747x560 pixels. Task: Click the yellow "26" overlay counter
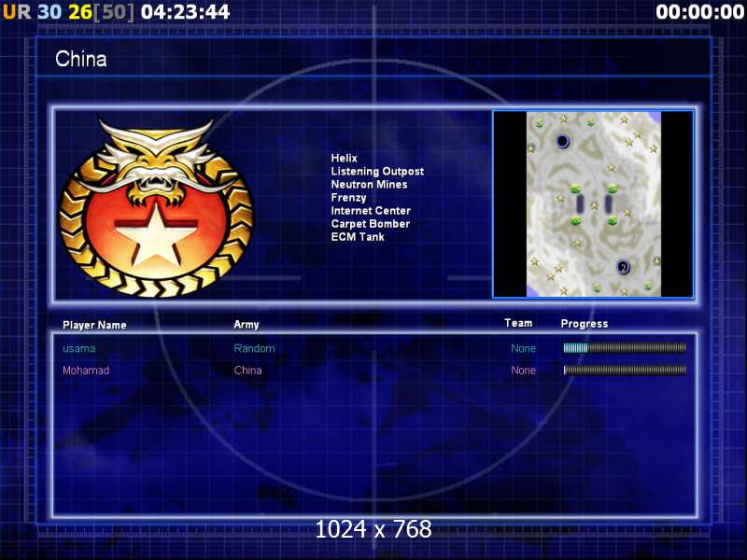(x=80, y=12)
